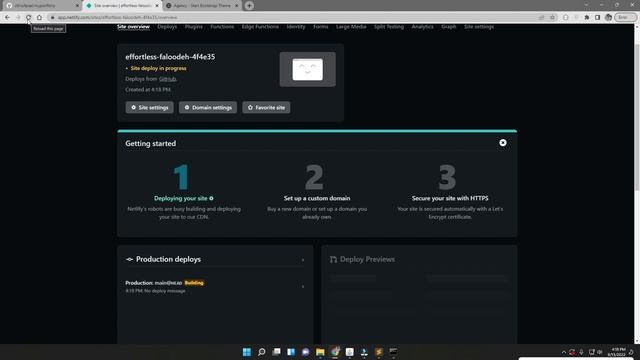Screen dimensions: 640x360
Task: Go forward in browser history
Action: [x=18, y=18]
